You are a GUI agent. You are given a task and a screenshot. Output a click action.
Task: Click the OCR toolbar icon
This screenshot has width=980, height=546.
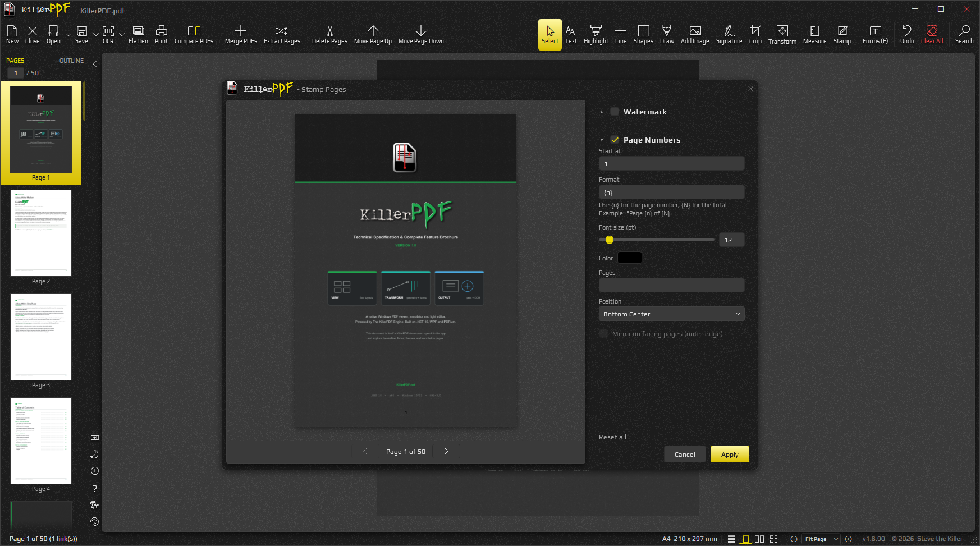pos(108,34)
